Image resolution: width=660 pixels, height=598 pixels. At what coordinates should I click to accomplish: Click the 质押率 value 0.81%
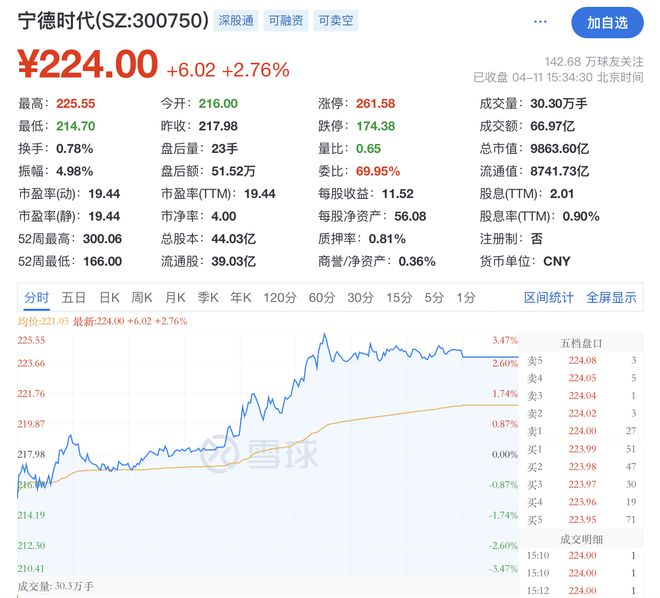[x=387, y=239]
